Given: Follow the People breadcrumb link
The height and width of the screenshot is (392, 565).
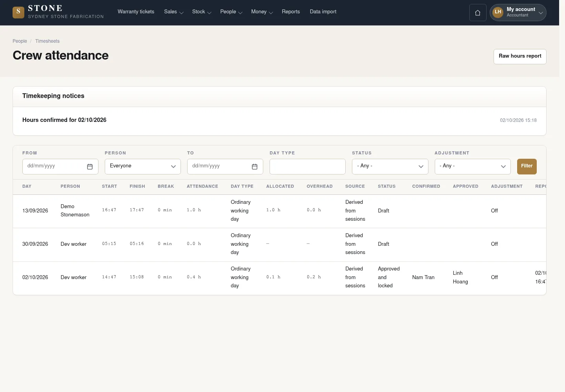Looking at the screenshot, I should pyautogui.click(x=20, y=41).
